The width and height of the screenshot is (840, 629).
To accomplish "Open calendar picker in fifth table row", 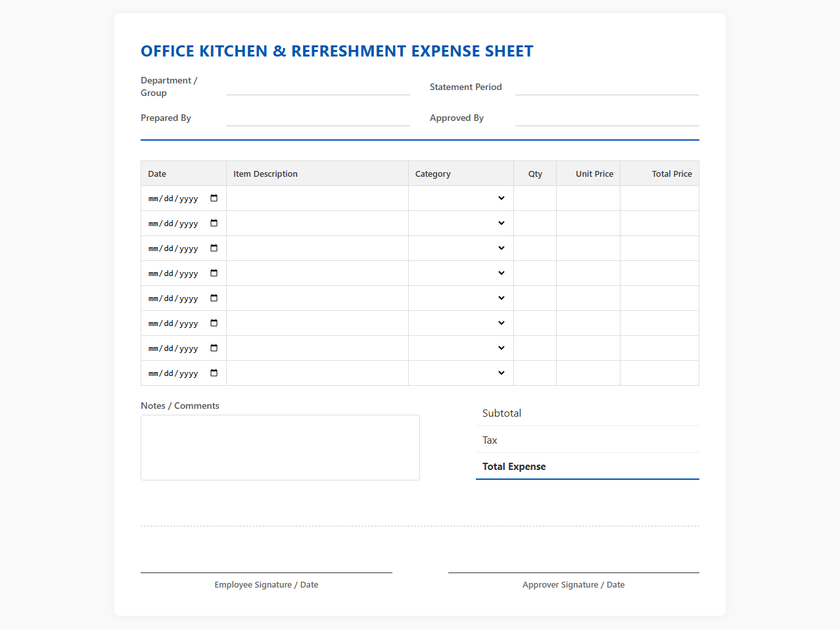I will [214, 298].
